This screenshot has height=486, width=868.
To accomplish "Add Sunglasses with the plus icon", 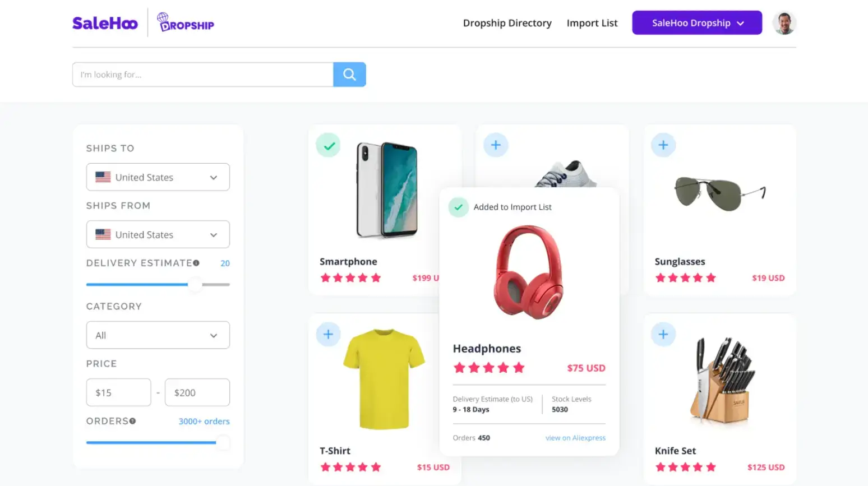I will click(663, 145).
